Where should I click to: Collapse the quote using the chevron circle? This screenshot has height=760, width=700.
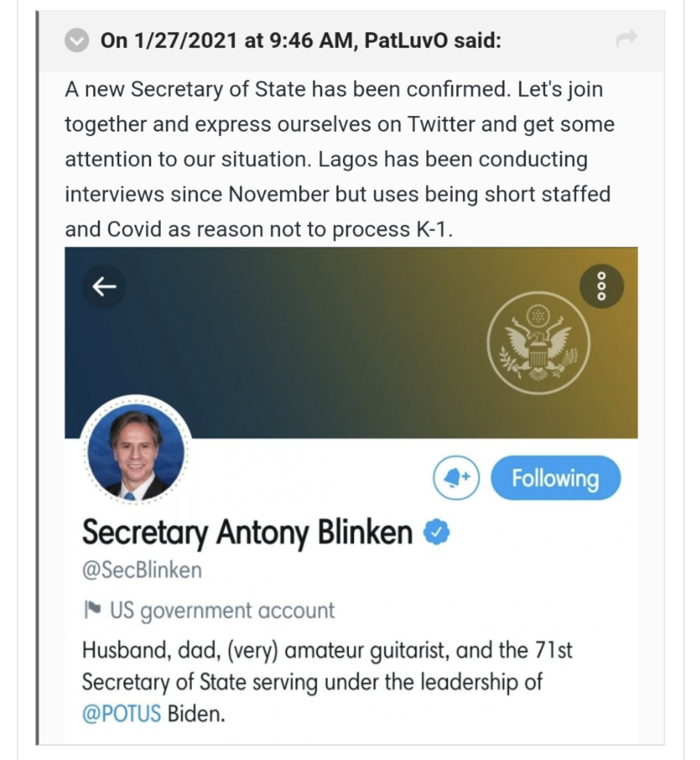click(x=77, y=40)
